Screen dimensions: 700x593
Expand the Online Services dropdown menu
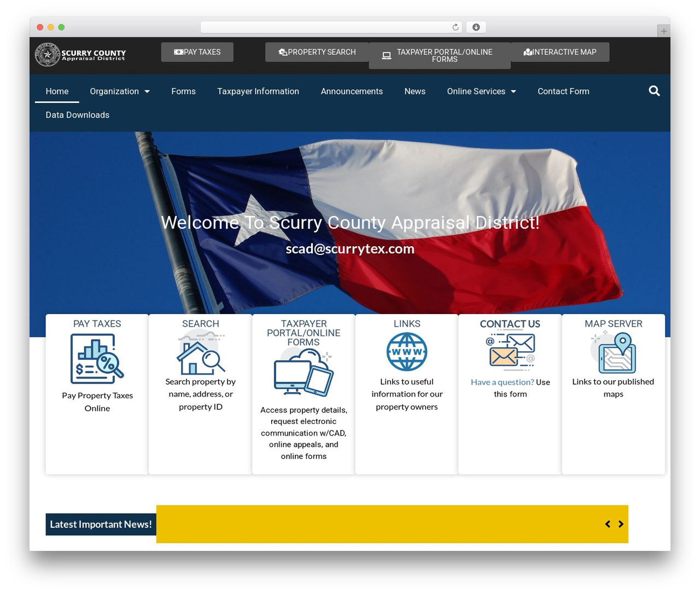pos(481,91)
